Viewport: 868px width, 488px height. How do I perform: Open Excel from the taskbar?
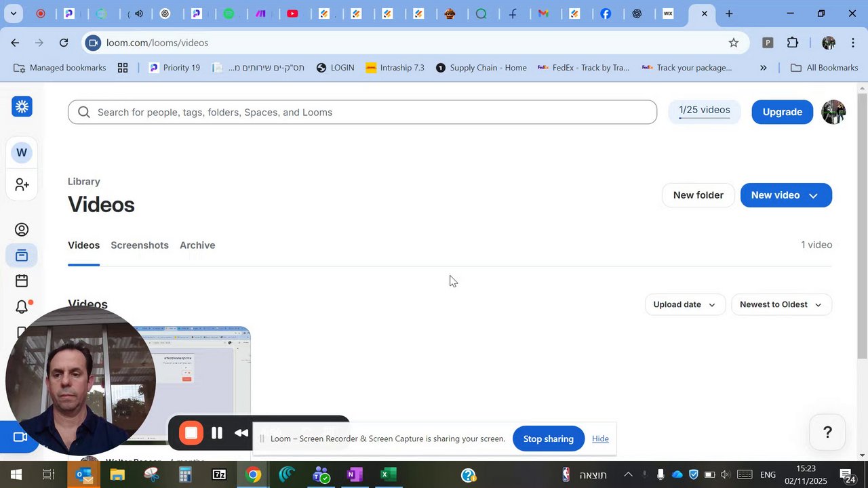(x=388, y=475)
